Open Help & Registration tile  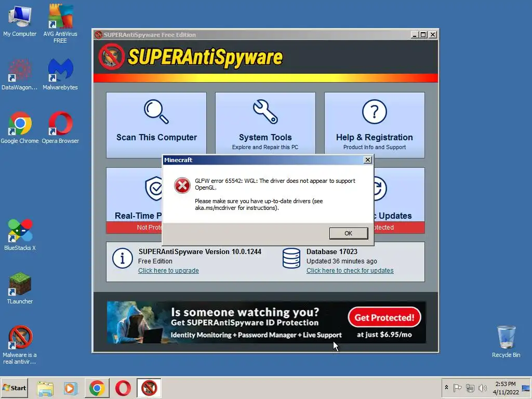375,125
